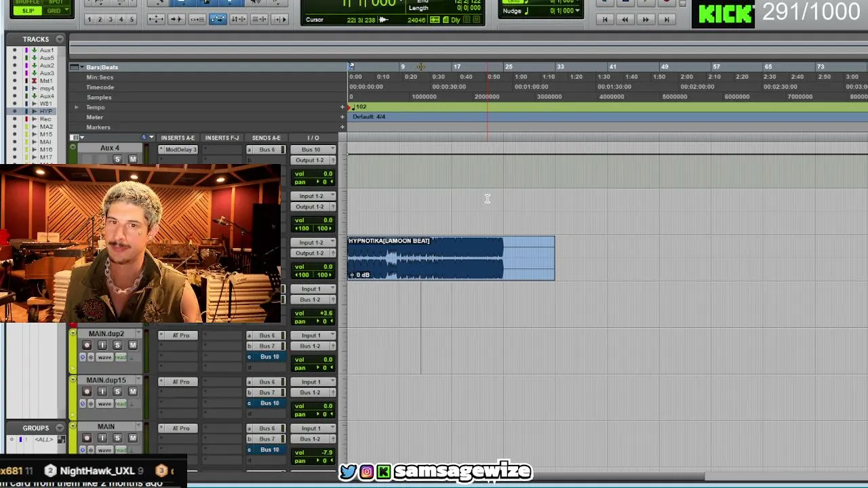
Task: Click the Aux3 track type icon
Action: 34,73
